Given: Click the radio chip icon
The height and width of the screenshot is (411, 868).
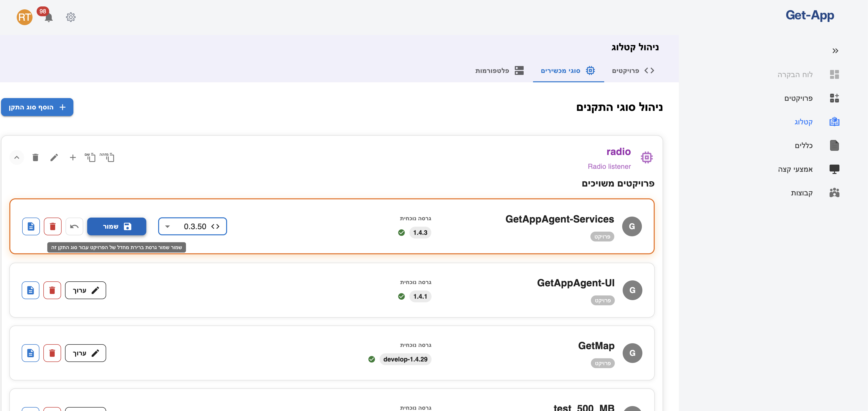Looking at the screenshot, I should click(647, 157).
